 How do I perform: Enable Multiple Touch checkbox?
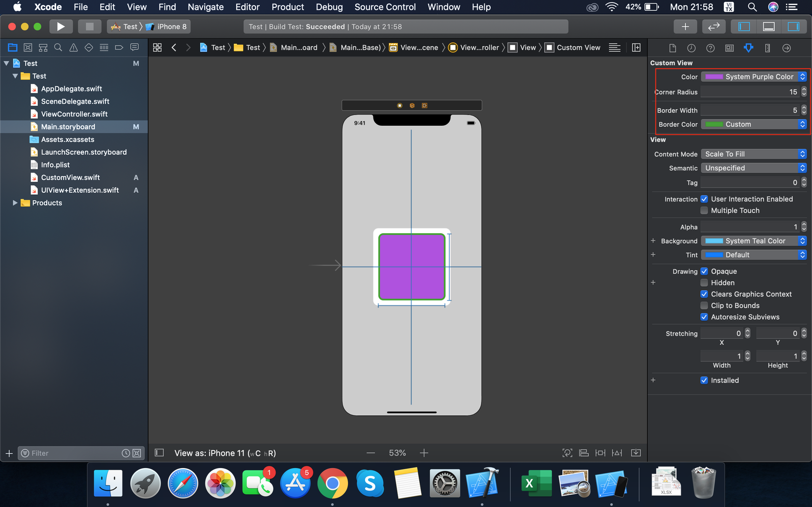pos(704,210)
